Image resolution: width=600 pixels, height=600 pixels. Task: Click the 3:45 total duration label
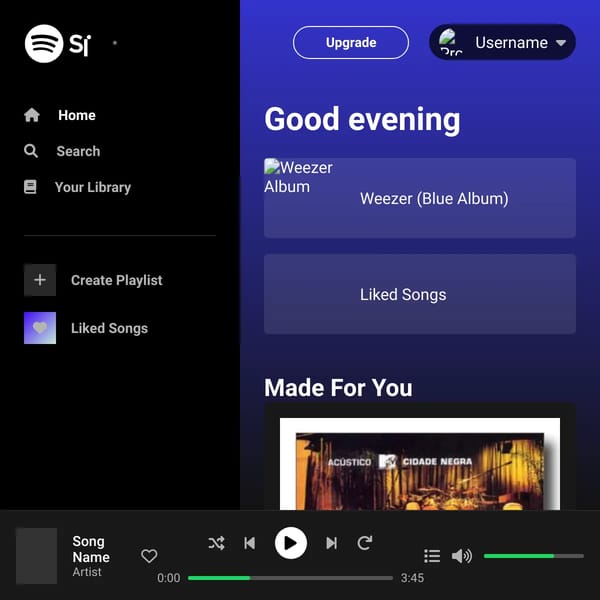412,578
